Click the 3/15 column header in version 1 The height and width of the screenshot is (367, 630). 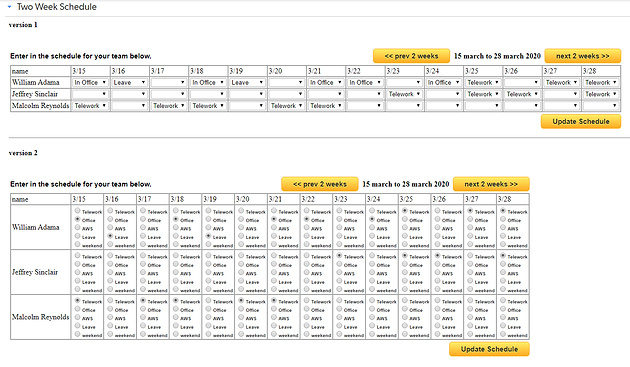[x=90, y=71]
